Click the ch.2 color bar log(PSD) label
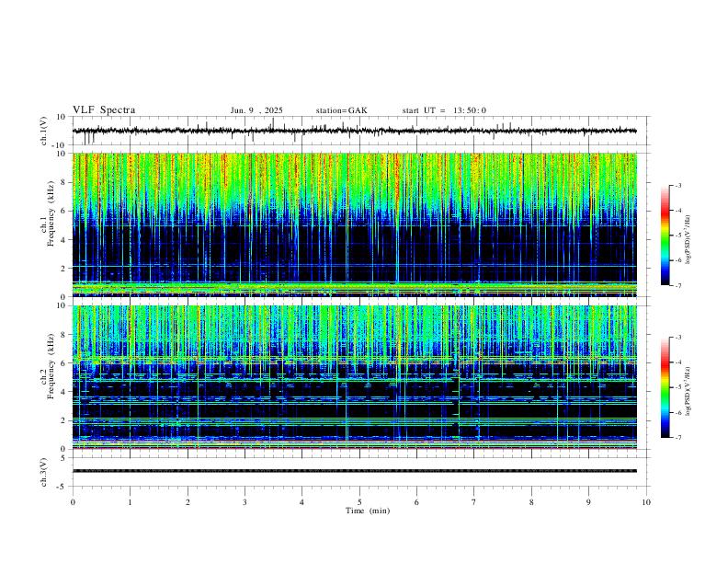This screenshot has height=563, width=728. (x=688, y=391)
